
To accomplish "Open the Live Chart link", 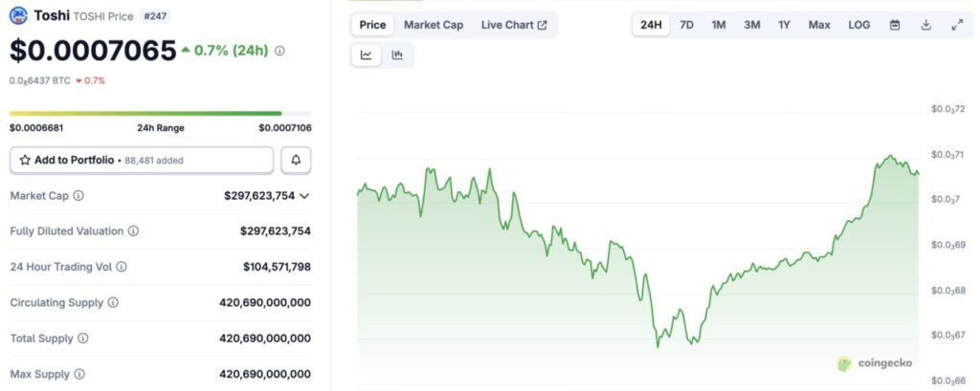I will 514,25.
